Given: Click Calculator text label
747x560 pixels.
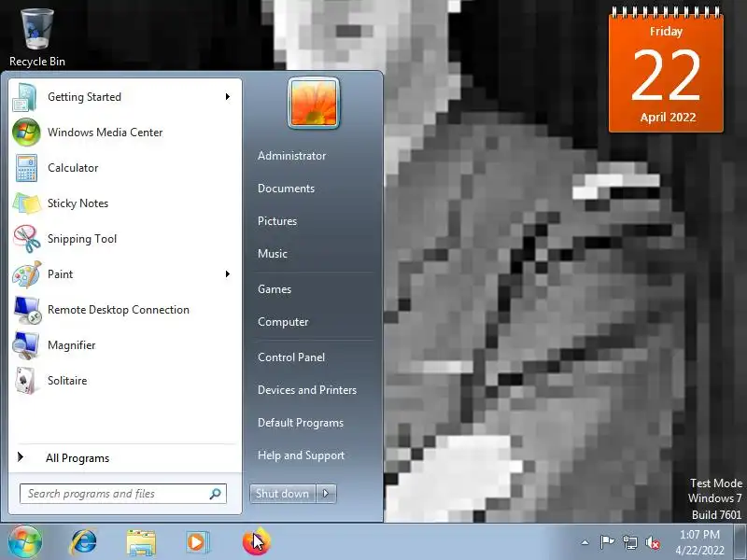Looking at the screenshot, I should click(x=73, y=168).
